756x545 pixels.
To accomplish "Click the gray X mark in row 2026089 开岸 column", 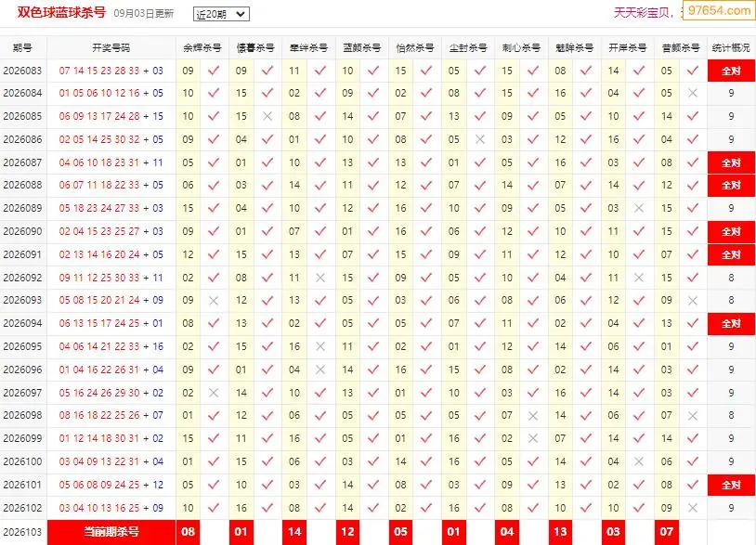I will pos(639,208).
